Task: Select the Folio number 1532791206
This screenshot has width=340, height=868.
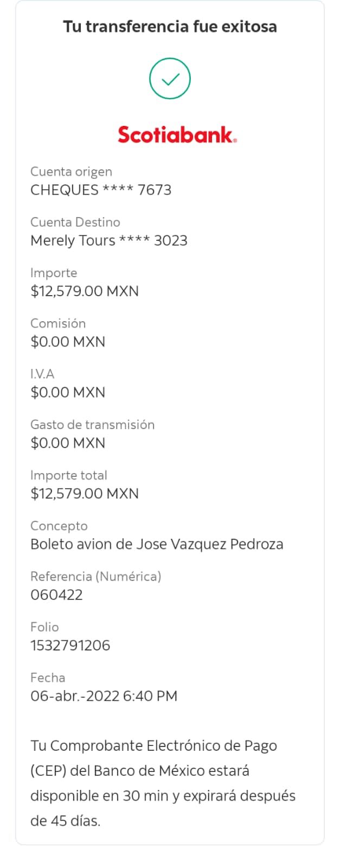Action: (x=70, y=646)
